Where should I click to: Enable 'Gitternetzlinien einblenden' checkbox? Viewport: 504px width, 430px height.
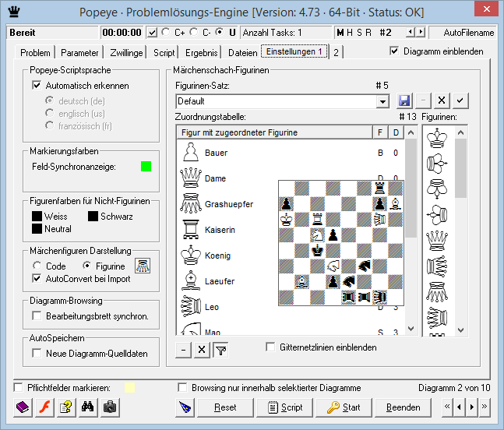[270, 347]
